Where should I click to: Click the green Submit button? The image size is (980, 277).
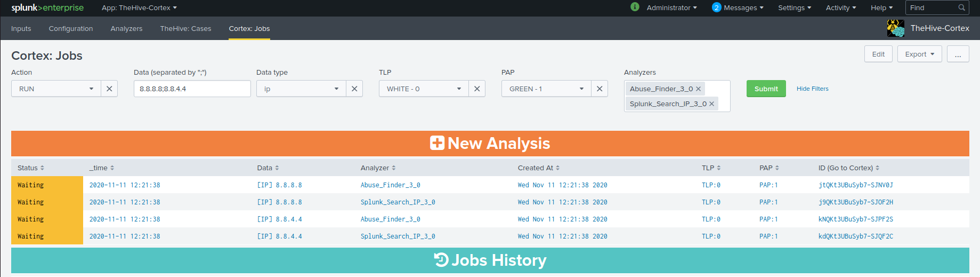(x=766, y=89)
